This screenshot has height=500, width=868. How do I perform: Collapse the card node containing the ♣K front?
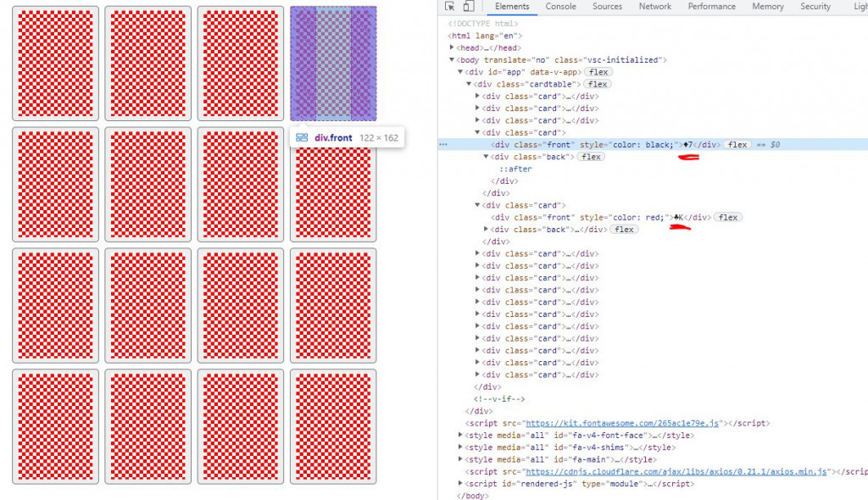click(477, 205)
